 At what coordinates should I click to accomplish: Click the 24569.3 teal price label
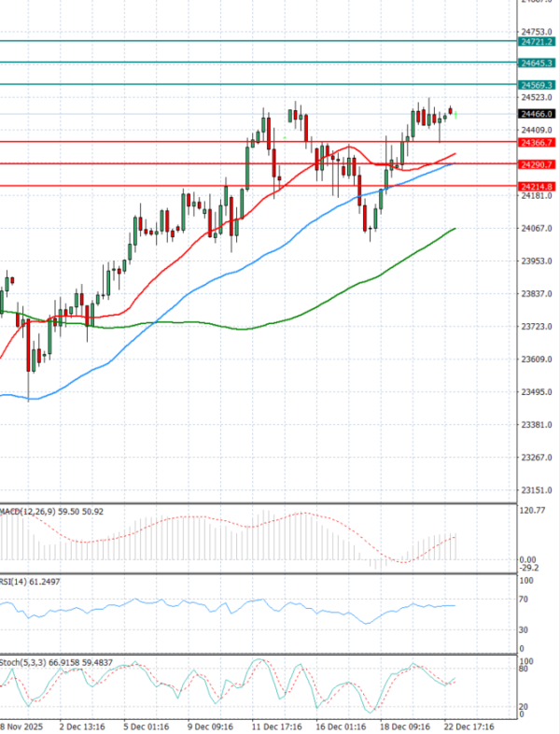pos(538,85)
